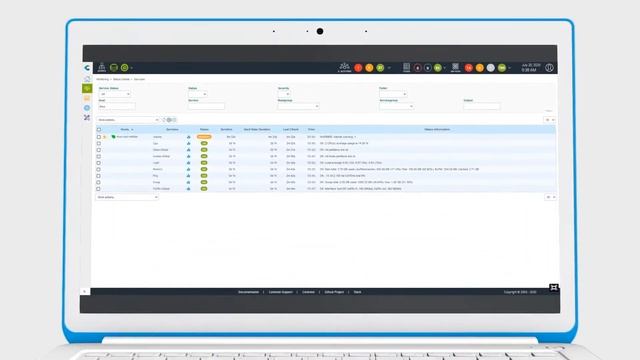Screen dimensions: 640x360
Task: Open the blue gear Configuration sidebar section
Action: click(87, 108)
